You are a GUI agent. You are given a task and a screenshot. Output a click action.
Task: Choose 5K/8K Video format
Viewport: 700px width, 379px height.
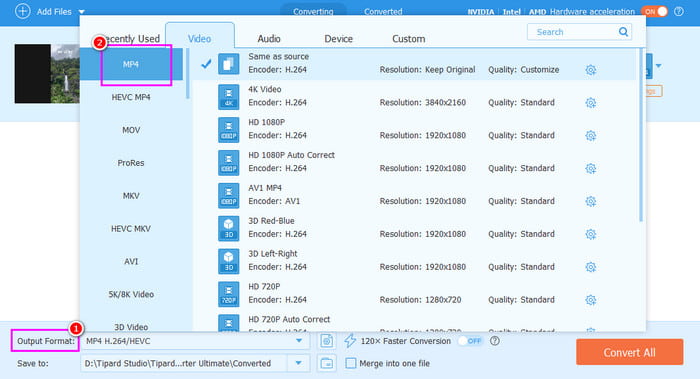[131, 294]
